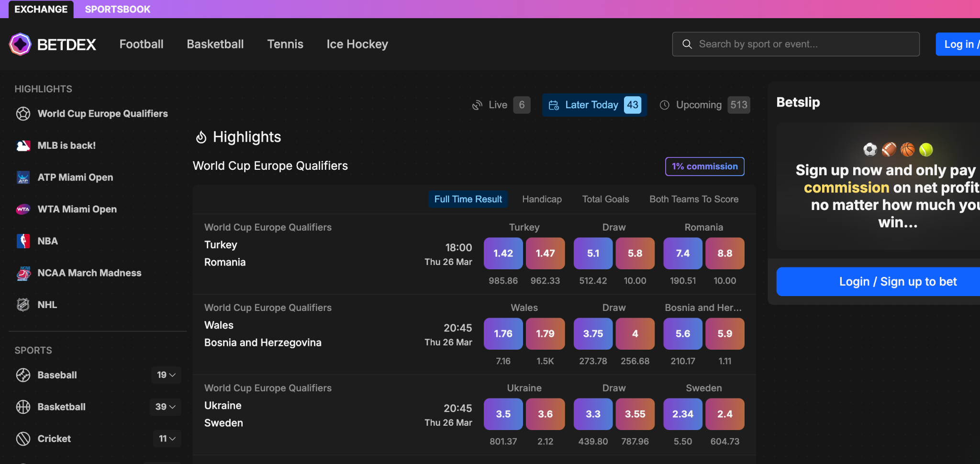Image resolution: width=980 pixels, height=464 pixels.
Task: Click the 1% commission badge
Action: (705, 166)
